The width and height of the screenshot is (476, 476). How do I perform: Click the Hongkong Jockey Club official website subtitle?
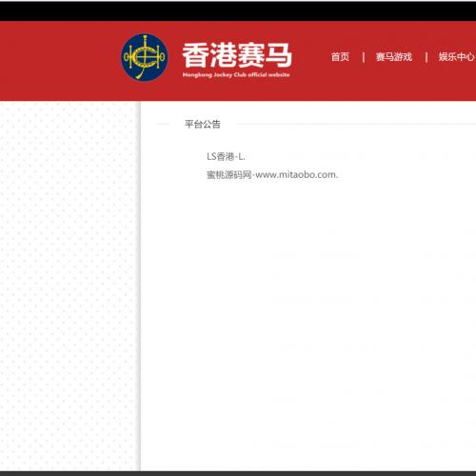pyautogui.click(x=236, y=75)
